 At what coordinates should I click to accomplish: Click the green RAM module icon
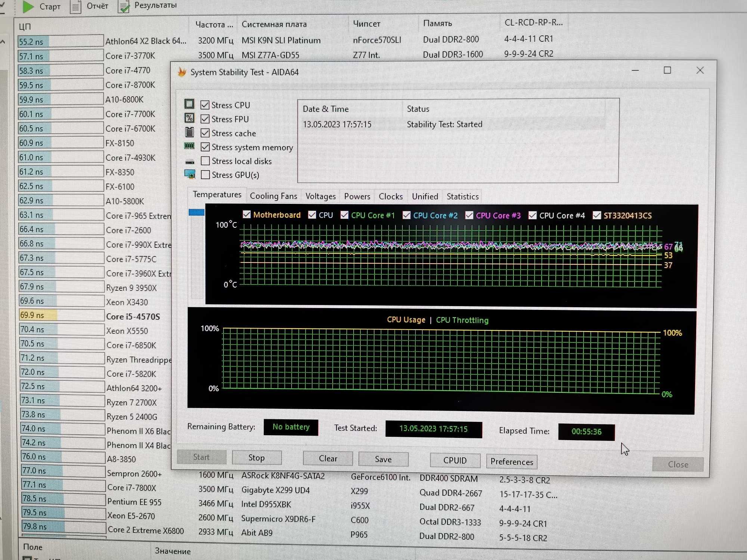coord(189,146)
